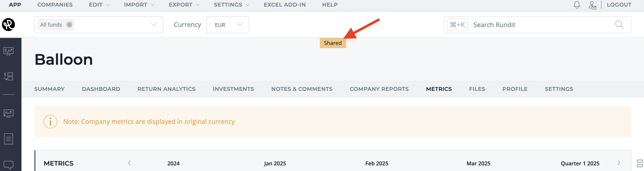644x171 pixels.
Task: Open the chat bubble sidebar icon
Action: pos(9,165)
